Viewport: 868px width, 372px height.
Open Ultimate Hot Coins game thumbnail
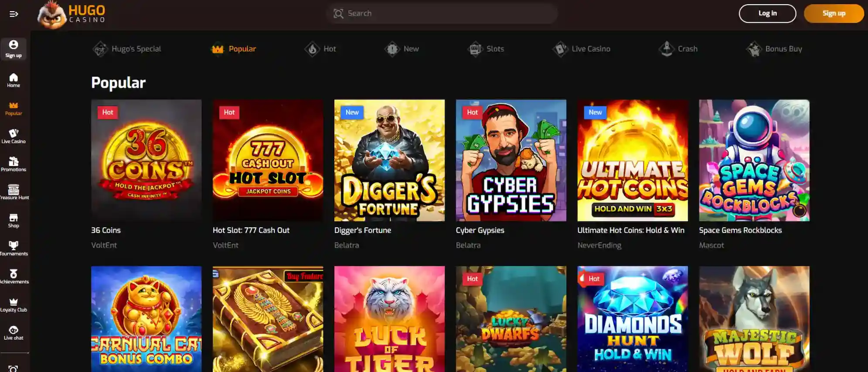pyautogui.click(x=633, y=160)
